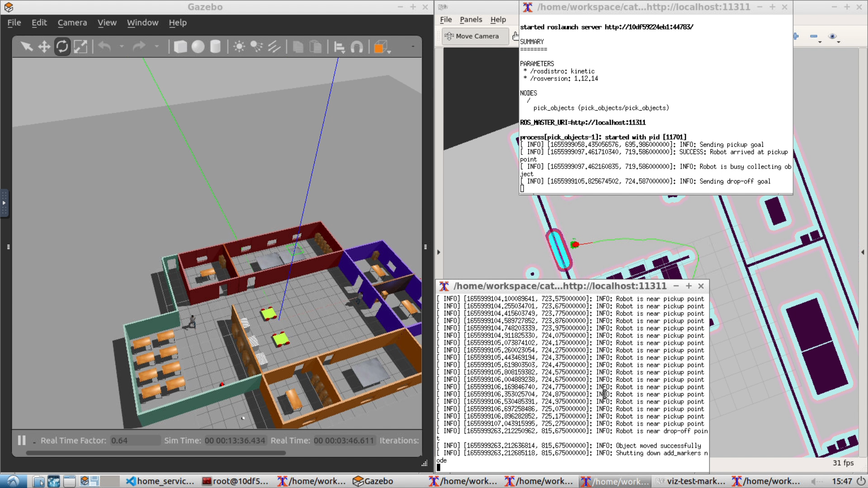Add a point light

[x=239, y=47]
